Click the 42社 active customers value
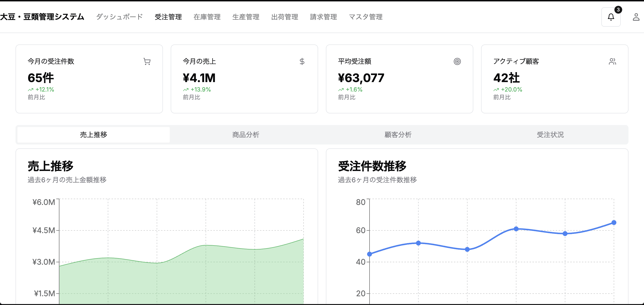 pyautogui.click(x=507, y=78)
